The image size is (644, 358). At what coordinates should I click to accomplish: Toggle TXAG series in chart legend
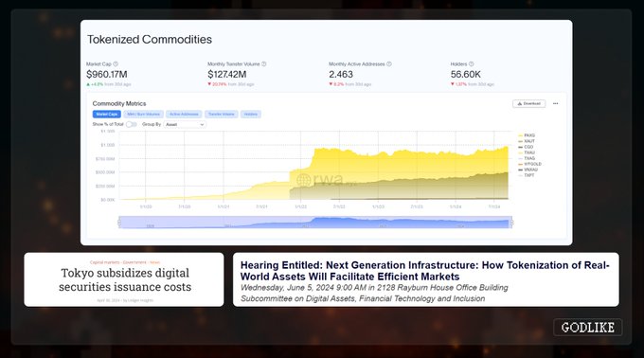527,158
